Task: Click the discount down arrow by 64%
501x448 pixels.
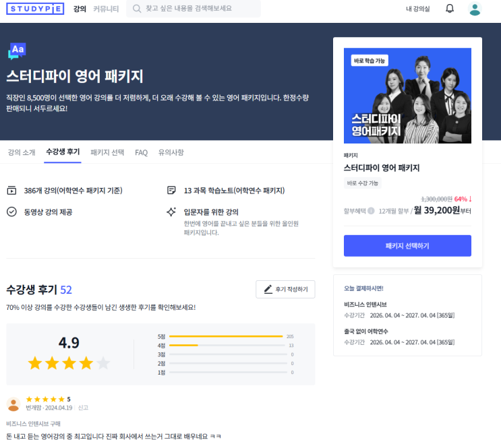Action: (470, 199)
